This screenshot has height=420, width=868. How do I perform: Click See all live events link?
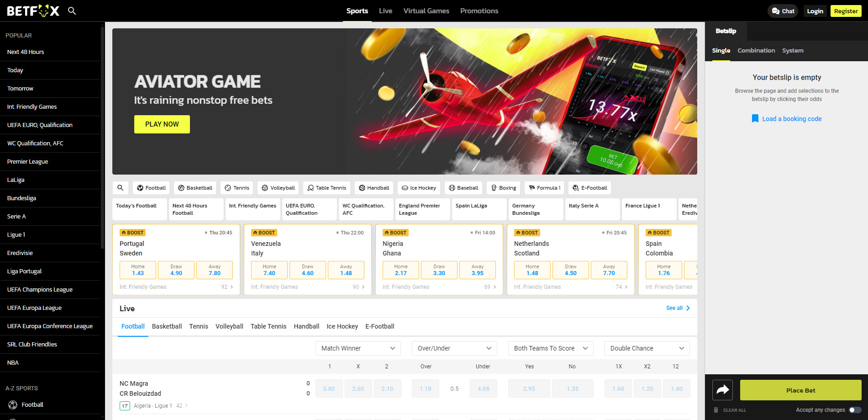click(678, 308)
